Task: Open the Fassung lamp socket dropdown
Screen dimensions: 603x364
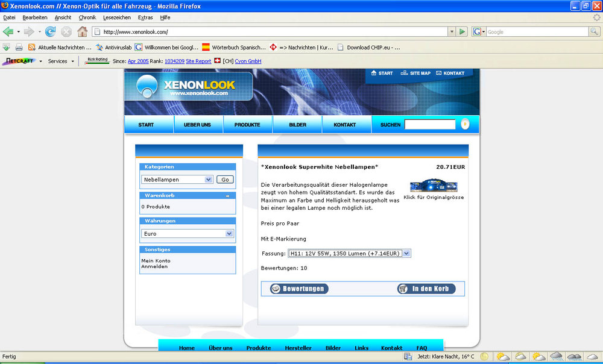Action: 405,253
